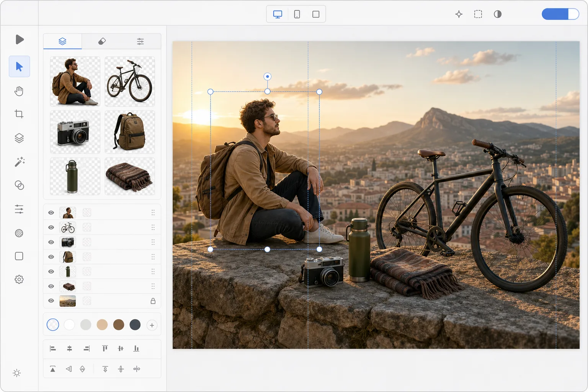The width and height of the screenshot is (588, 392).
Task: Click the dashed marquee selection icon
Action: click(478, 14)
